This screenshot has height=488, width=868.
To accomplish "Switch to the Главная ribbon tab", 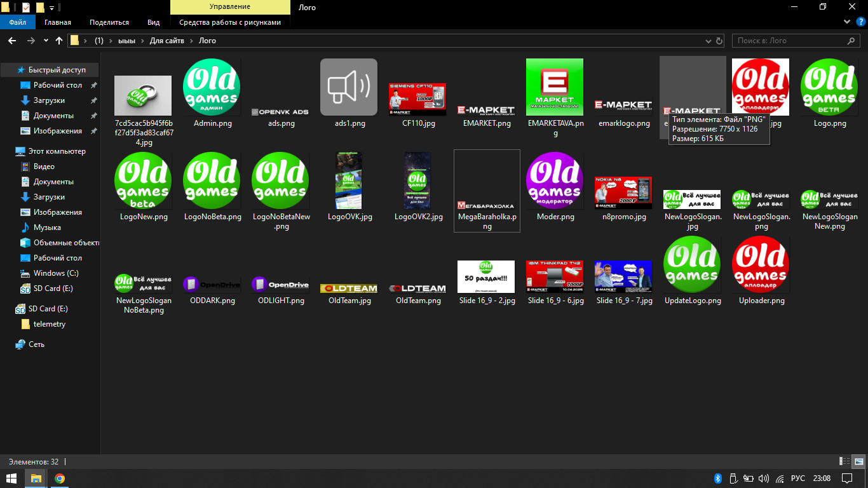I will 58,22.
